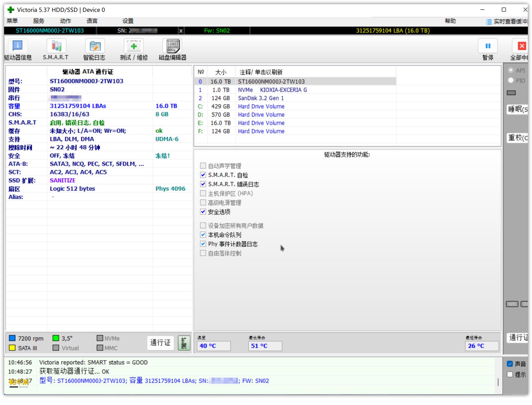Select the PIO radio button

(x=511, y=80)
